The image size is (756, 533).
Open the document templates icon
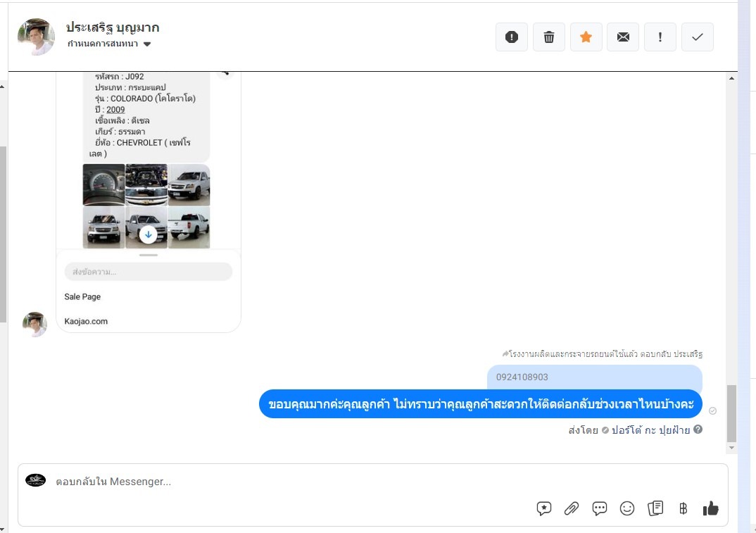[655, 508]
